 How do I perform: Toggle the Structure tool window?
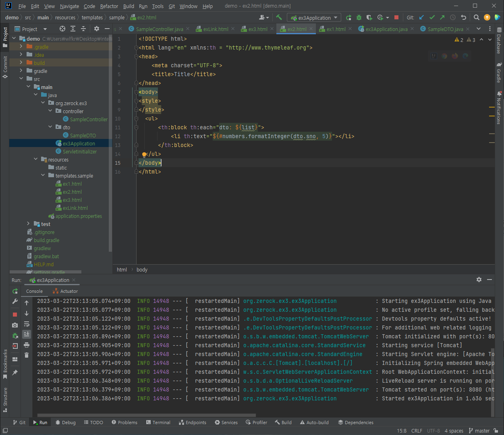coord(5,400)
